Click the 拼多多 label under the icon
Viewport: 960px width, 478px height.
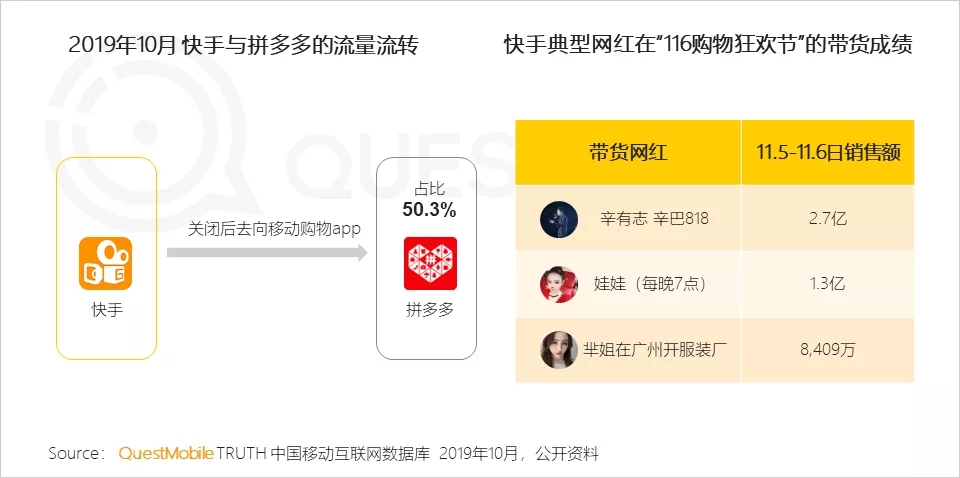click(x=430, y=310)
